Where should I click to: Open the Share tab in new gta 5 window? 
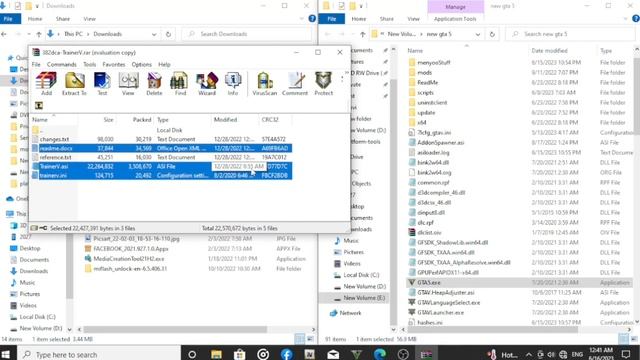click(x=386, y=19)
